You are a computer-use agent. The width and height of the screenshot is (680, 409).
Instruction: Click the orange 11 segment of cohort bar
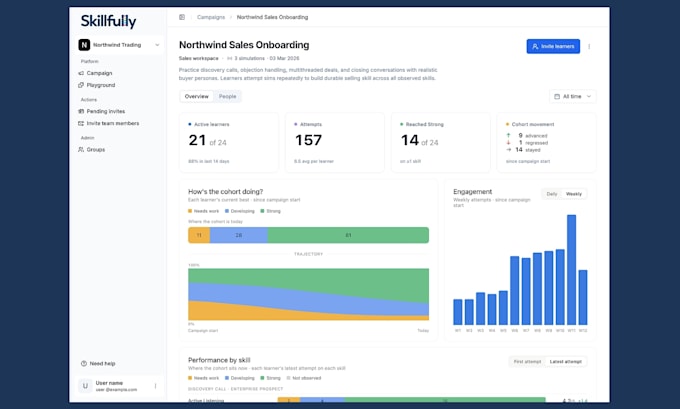click(x=199, y=235)
